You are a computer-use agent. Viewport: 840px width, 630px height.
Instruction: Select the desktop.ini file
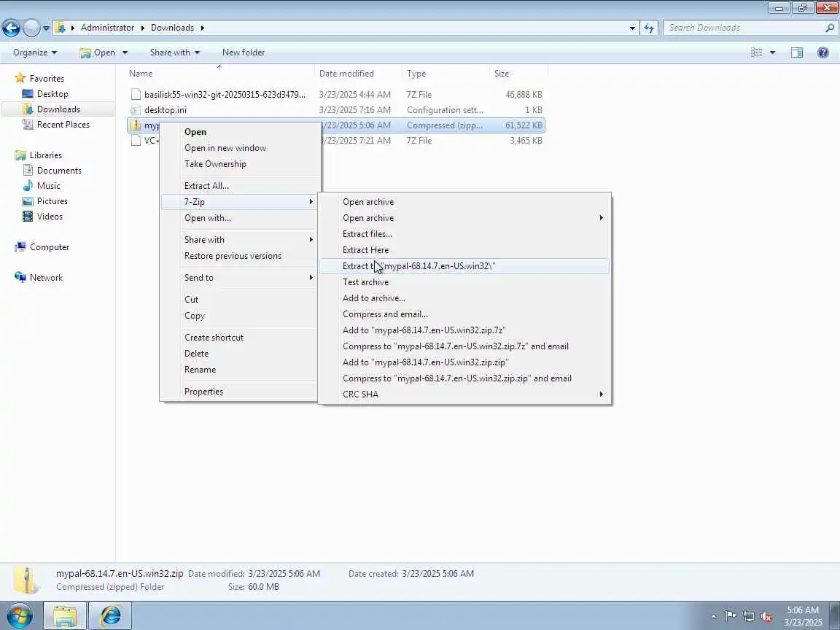[x=336, y=110]
